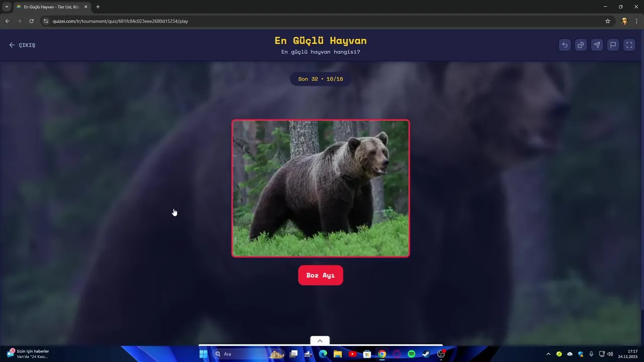The height and width of the screenshot is (362, 644).
Task: Open YouTube app from taskbar
Action: [352, 354]
